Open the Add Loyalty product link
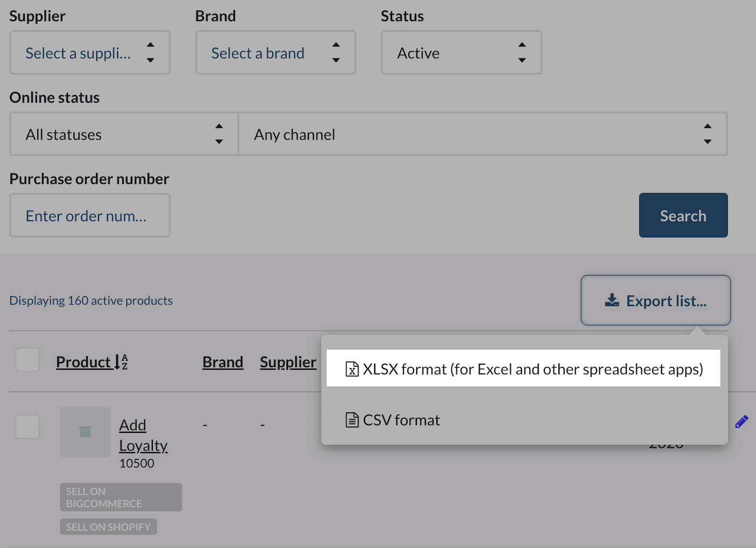The width and height of the screenshot is (756, 548). 143,435
